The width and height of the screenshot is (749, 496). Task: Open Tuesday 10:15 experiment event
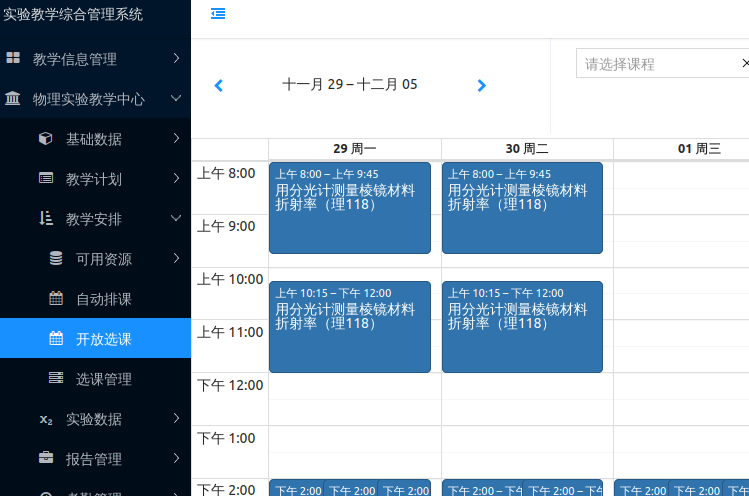(x=522, y=327)
